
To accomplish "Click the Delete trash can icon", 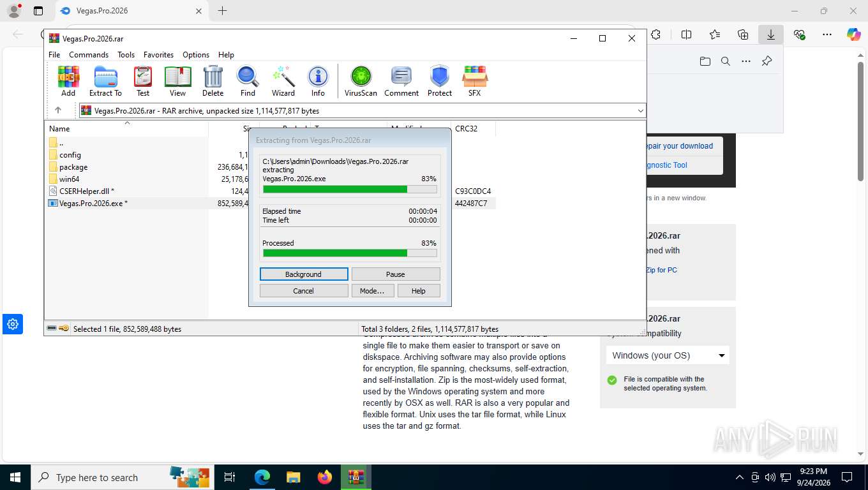I will [213, 81].
